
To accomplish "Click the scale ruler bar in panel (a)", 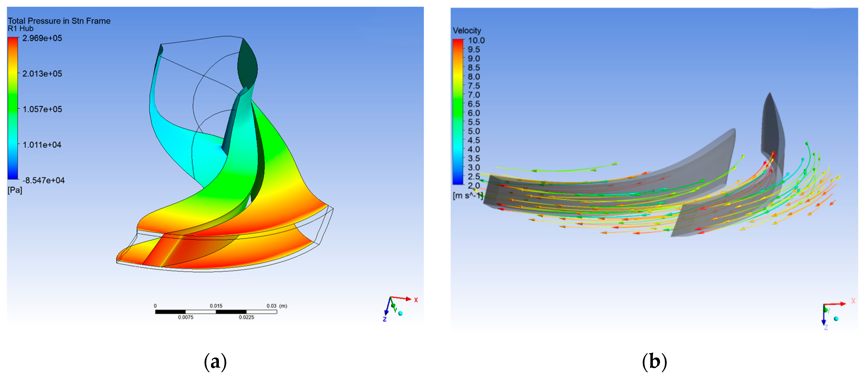I will (216, 312).
